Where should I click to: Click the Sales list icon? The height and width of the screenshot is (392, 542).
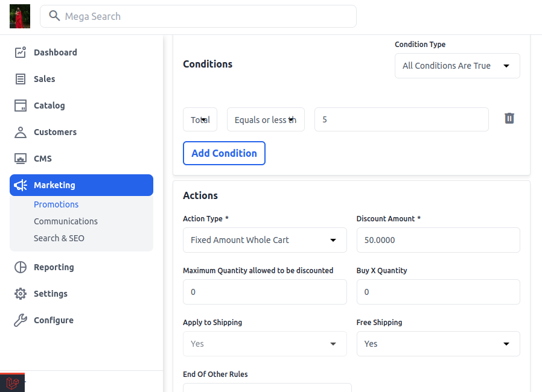(x=21, y=79)
